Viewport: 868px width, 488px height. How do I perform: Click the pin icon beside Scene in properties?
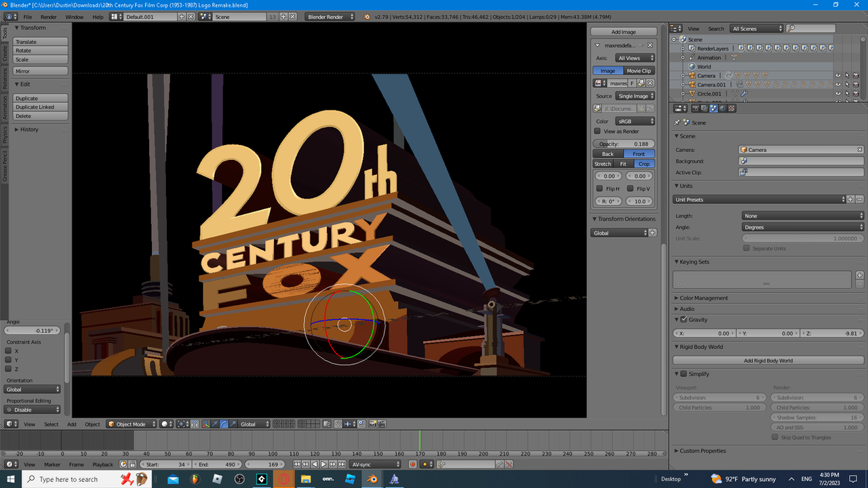pos(677,123)
